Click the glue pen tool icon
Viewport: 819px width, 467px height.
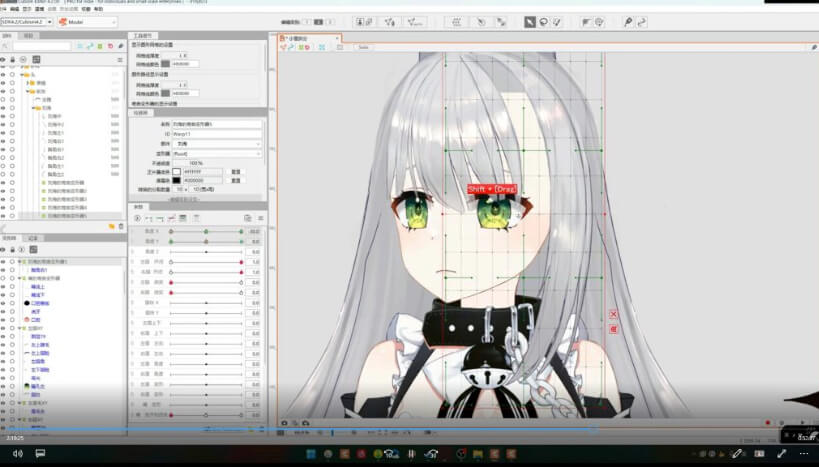pos(628,22)
